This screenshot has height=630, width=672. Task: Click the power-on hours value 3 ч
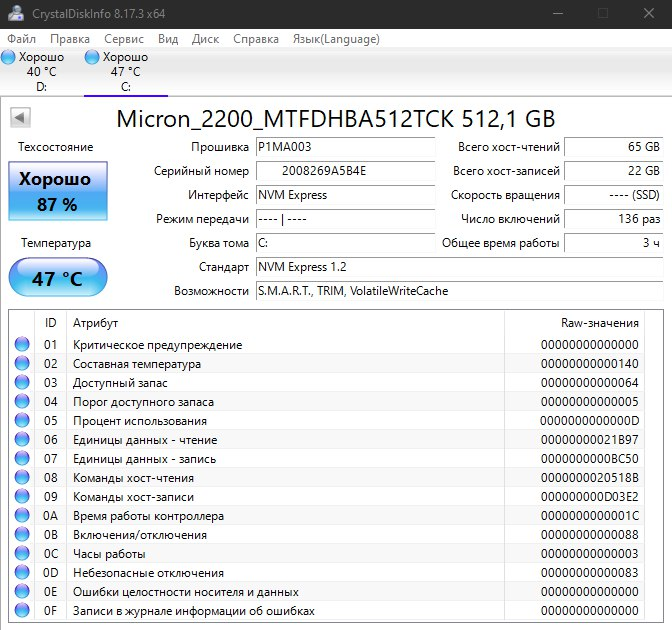[x=614, y=243]
